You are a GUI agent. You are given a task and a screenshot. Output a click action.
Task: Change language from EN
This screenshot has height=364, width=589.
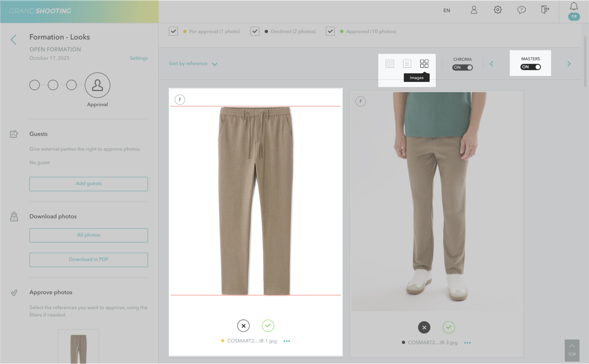tap(447, 11)
